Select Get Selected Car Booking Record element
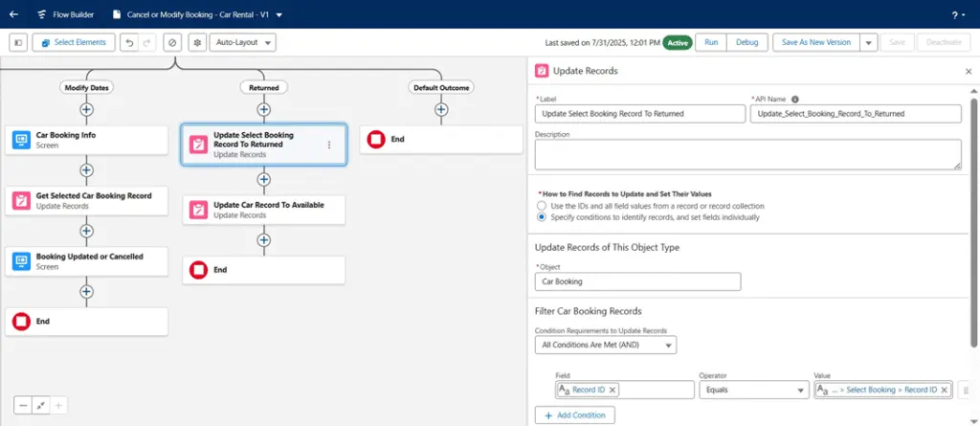 [86, 200]
